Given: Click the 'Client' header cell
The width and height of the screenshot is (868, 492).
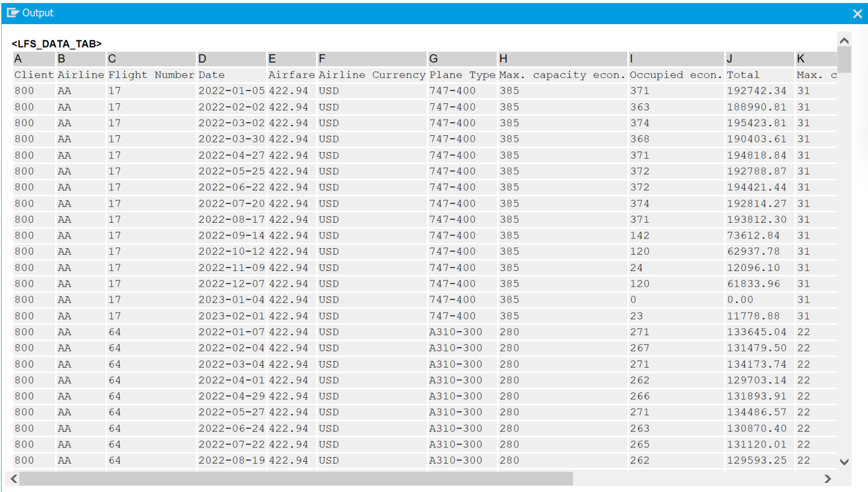Looking at the screenshot, I should pos(34,75).
